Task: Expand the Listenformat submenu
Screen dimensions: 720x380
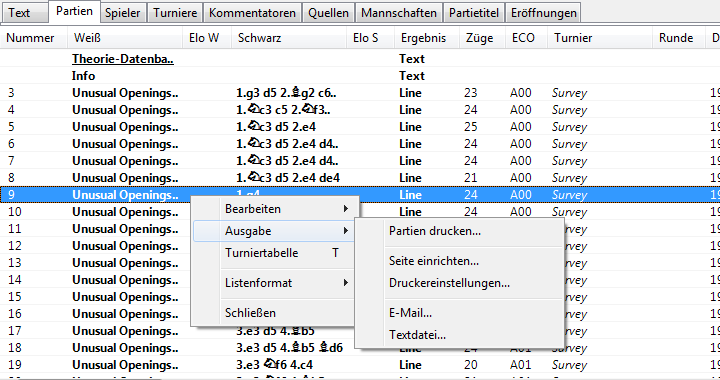Action: click(274, 283)
